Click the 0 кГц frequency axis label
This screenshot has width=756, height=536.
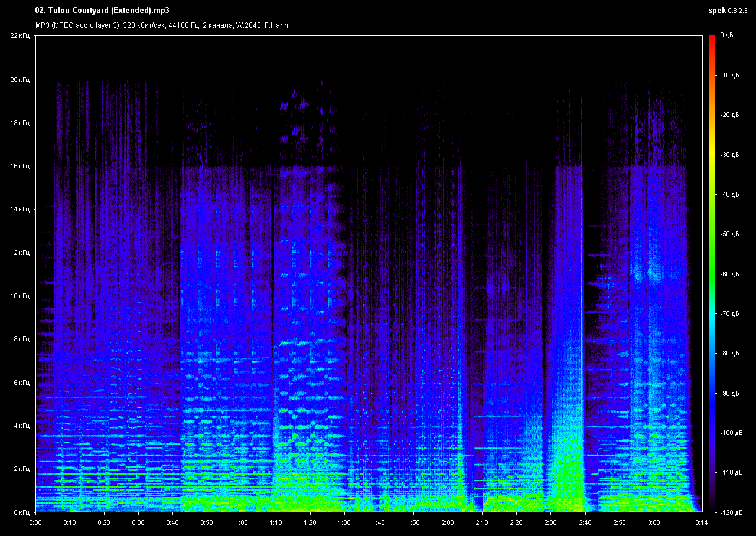(x=21, y=512)
